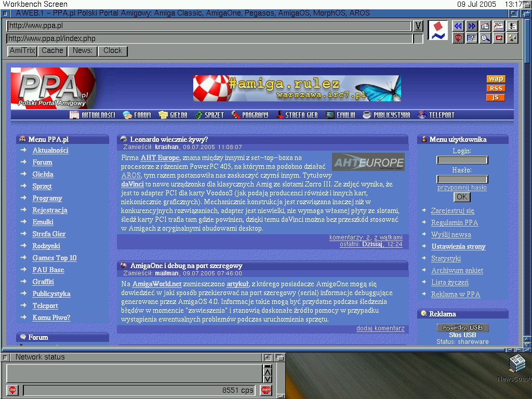Open the 'Lista życzeń' link
532x399 pixels.
tap(450, 282)
